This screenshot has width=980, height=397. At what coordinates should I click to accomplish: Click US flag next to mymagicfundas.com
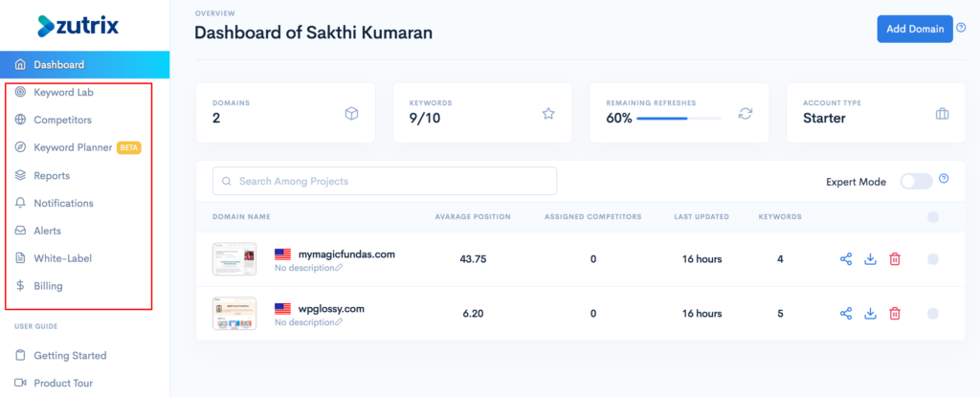pos(282,254)
